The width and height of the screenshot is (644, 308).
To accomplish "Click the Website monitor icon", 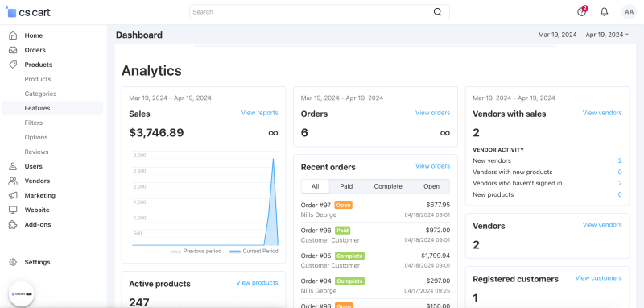I will pos(13,210).
